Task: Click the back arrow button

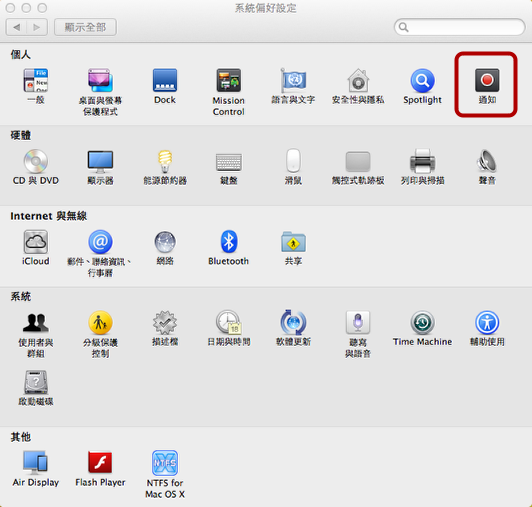Action: tap(16, 27)
